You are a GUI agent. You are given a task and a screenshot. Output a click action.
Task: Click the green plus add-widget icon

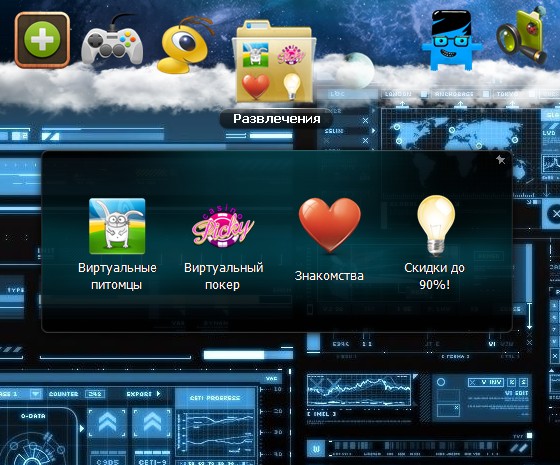pos(42,40)
